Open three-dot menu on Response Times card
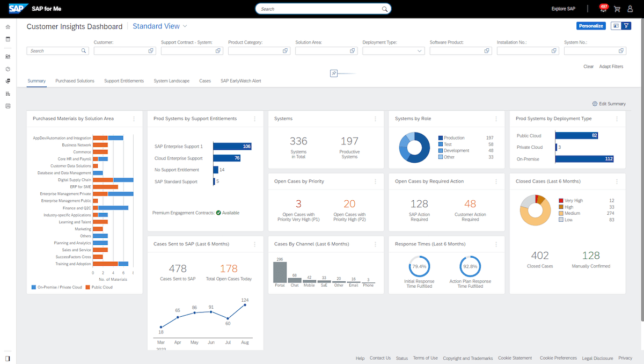Viewport: 644px width, 364px height. pyautogui.click(x=496, y=244)
